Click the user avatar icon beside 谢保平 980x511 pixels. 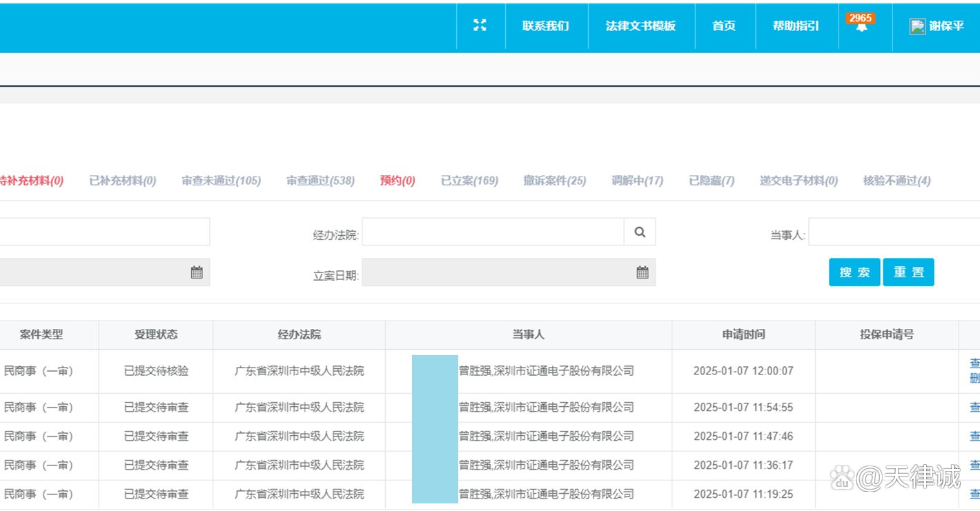(x=917, y=26)
